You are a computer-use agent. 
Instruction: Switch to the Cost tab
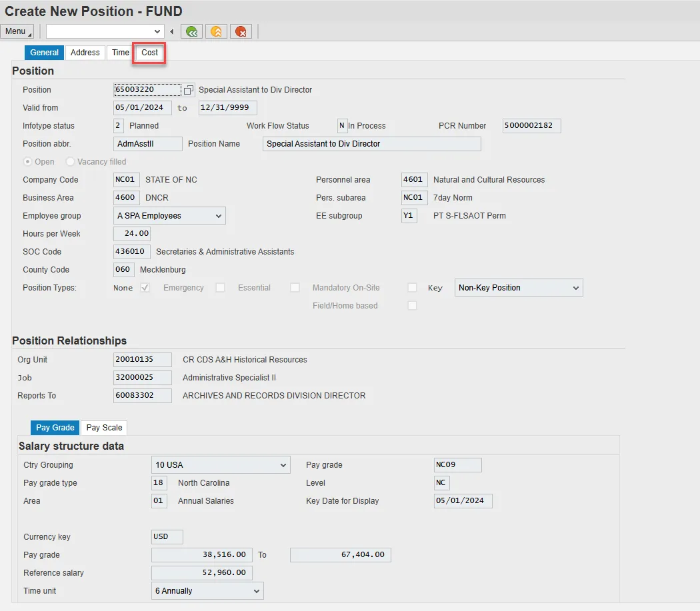(149, 53)
